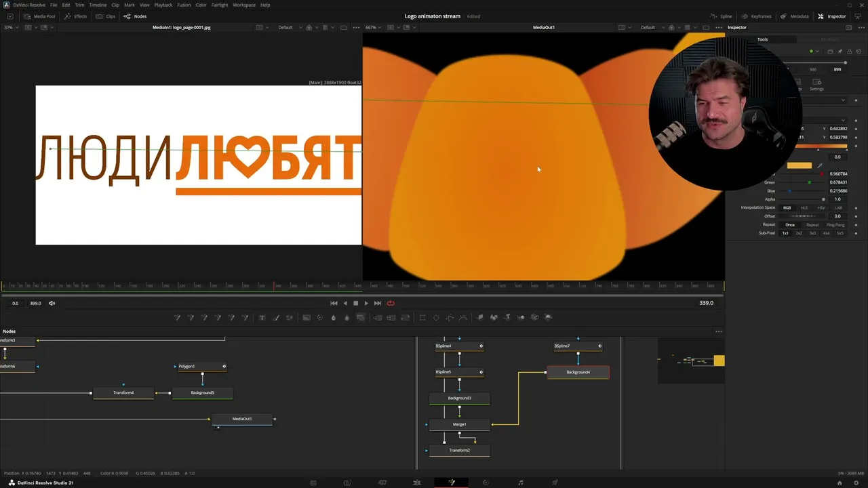Select the Background3 node
This screenshot has width=868, height=488.
click(x=459, y=399)
